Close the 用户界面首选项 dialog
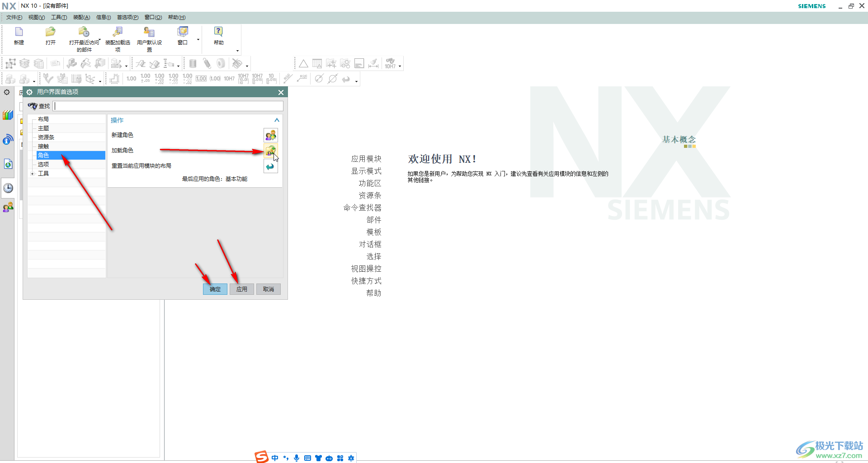Viewport: 868px width, 463px height. tap(281, 92)
